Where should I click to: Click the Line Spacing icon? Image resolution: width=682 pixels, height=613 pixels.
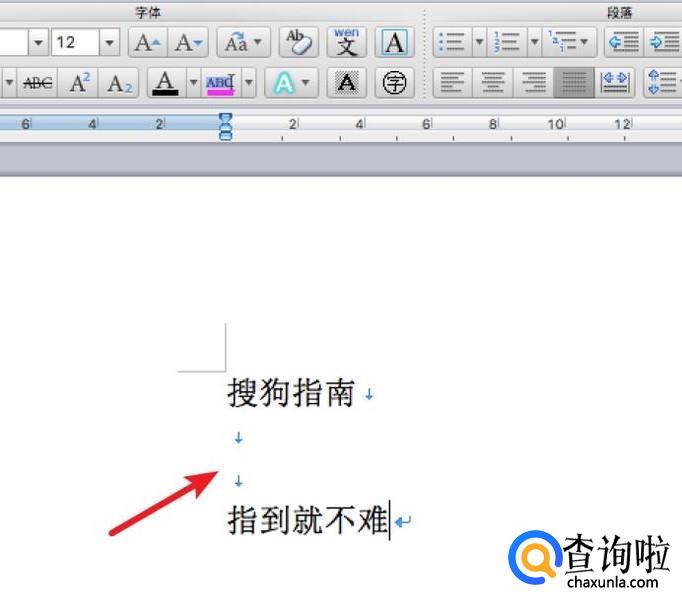point(662,82)
